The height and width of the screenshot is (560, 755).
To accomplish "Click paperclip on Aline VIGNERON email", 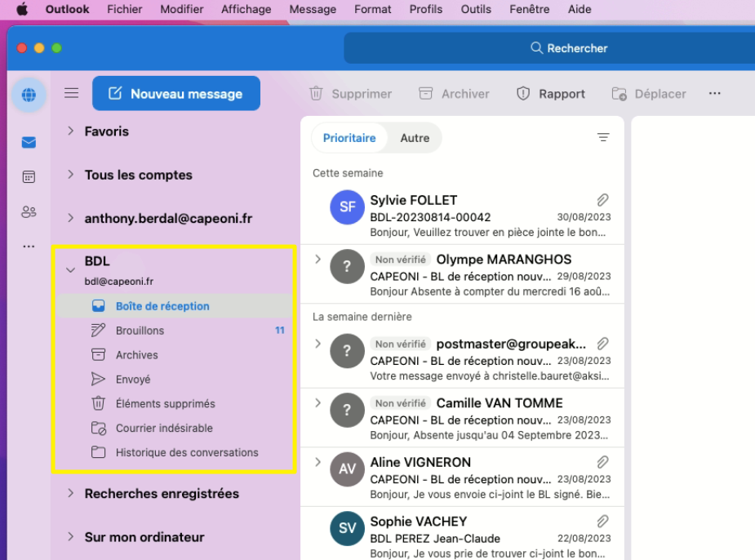I will click(x=603, y=462).
